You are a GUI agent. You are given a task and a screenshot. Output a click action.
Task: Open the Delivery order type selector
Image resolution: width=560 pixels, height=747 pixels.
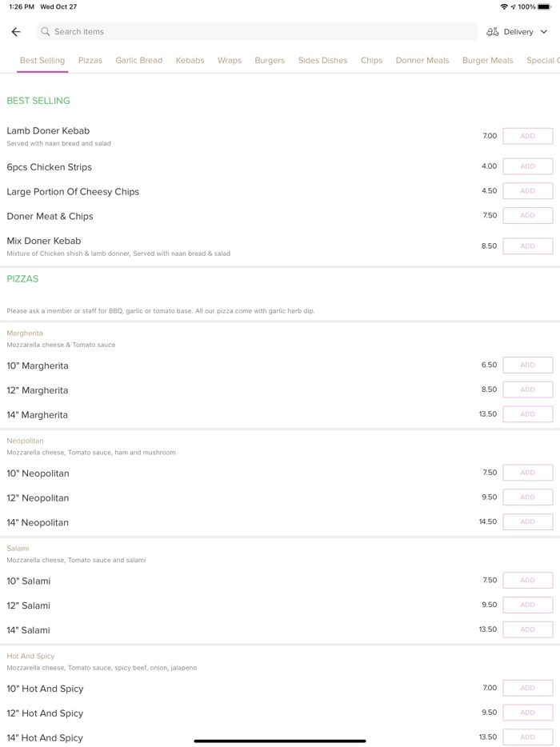point(518,32)
